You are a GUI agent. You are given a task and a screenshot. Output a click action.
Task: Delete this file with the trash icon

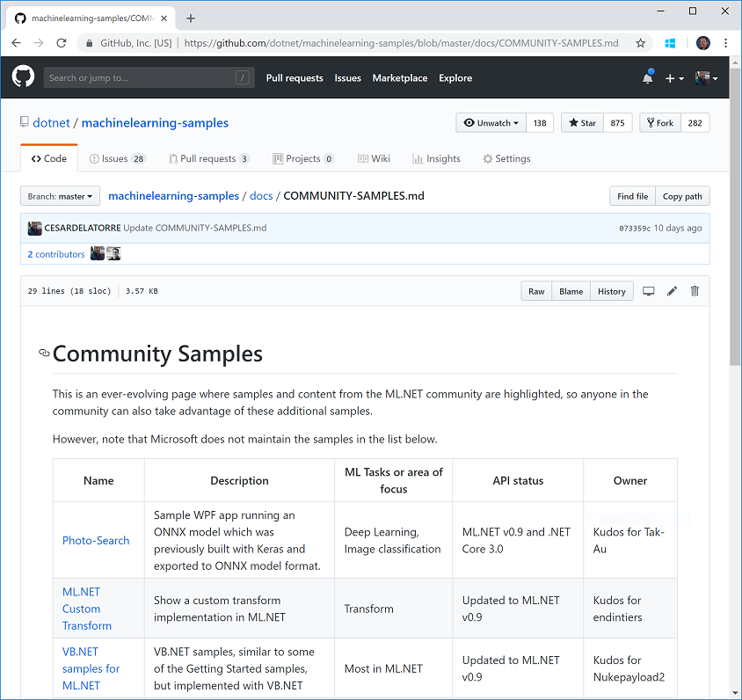click(695, 291)
